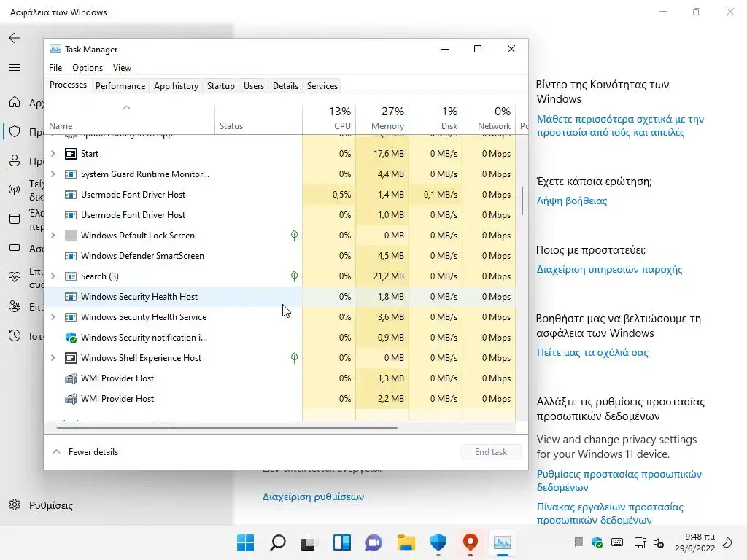Viewport: 747px width, 560px height.
Task: Click the horizontal scrollbar in Task Manager
Action: 227,427
